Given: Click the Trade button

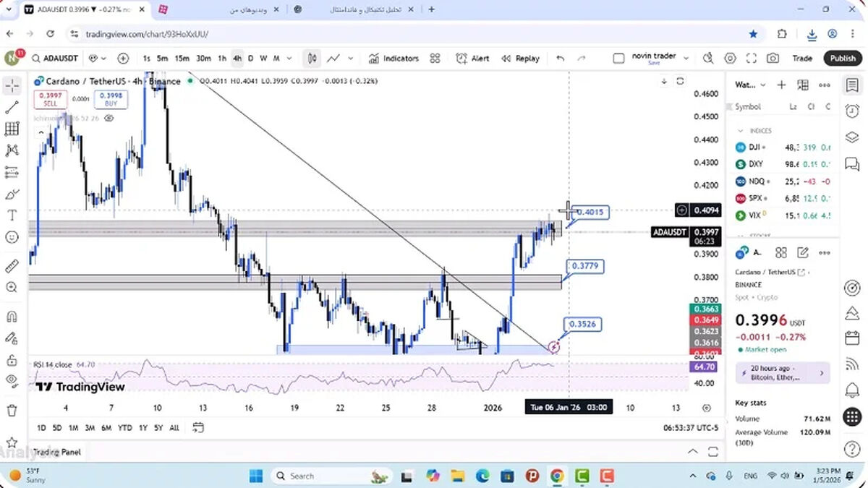Looking at the screenshot, I should tap(802, 59).
